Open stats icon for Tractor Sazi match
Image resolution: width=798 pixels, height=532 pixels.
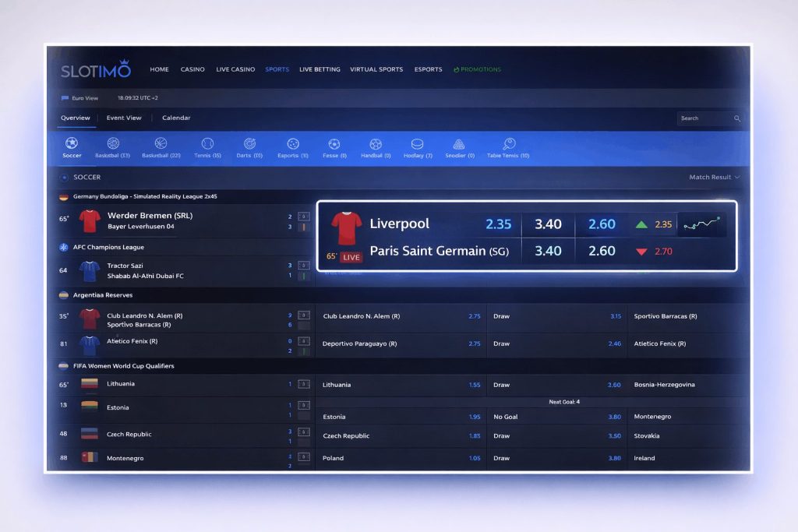click(x=304, y=266)
